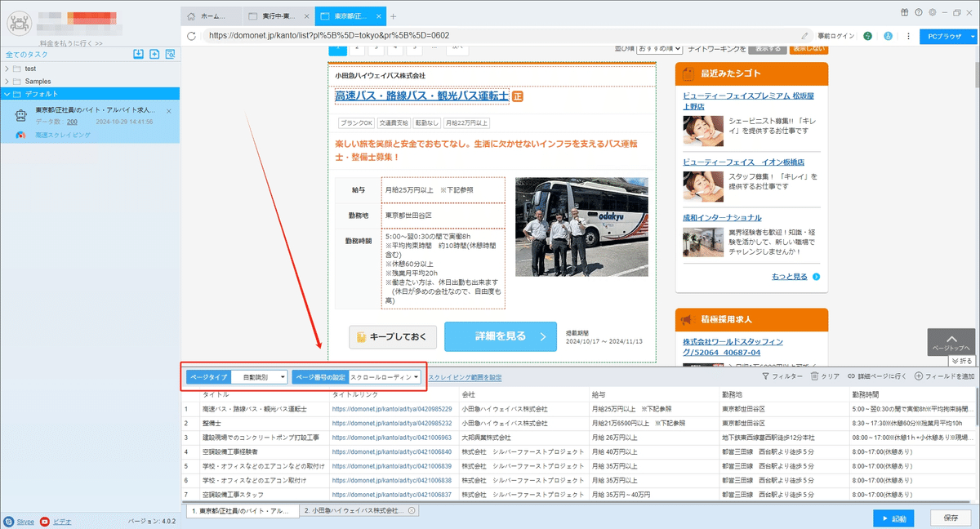Close the active 東京都/正 tab
The width and height of the screenshot is (980, 529).
(377, 16)
